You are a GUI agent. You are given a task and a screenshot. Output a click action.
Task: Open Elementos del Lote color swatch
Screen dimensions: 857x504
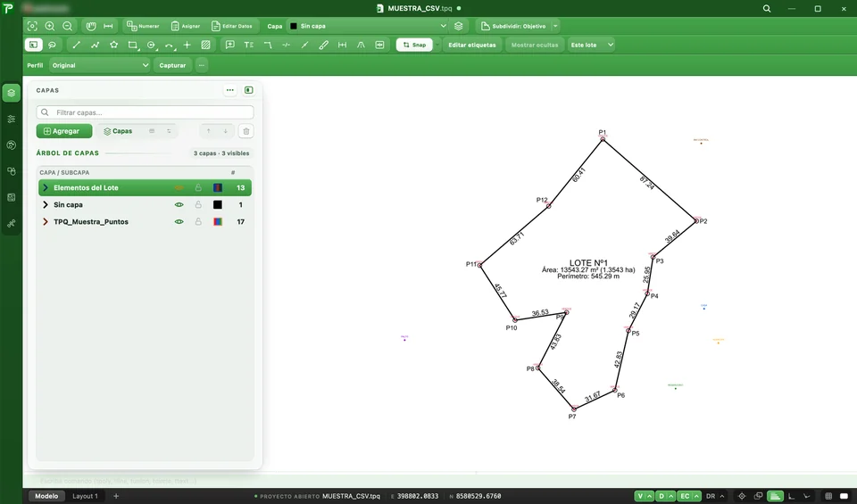click(218, 188)
